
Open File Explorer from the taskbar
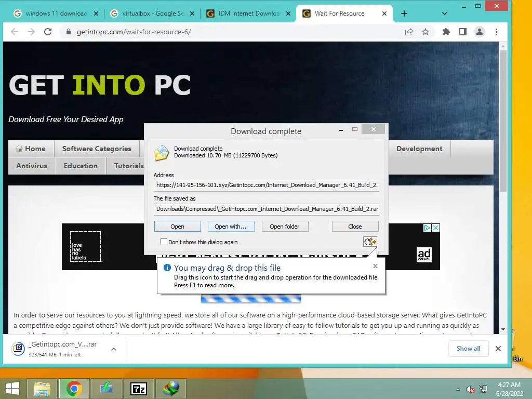point(42,389)
